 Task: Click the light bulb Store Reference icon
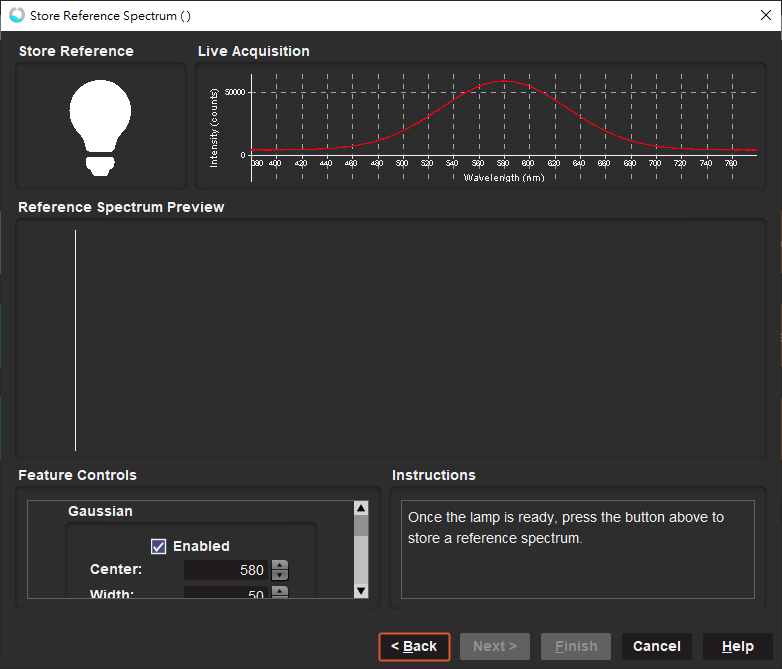[100, 127]
